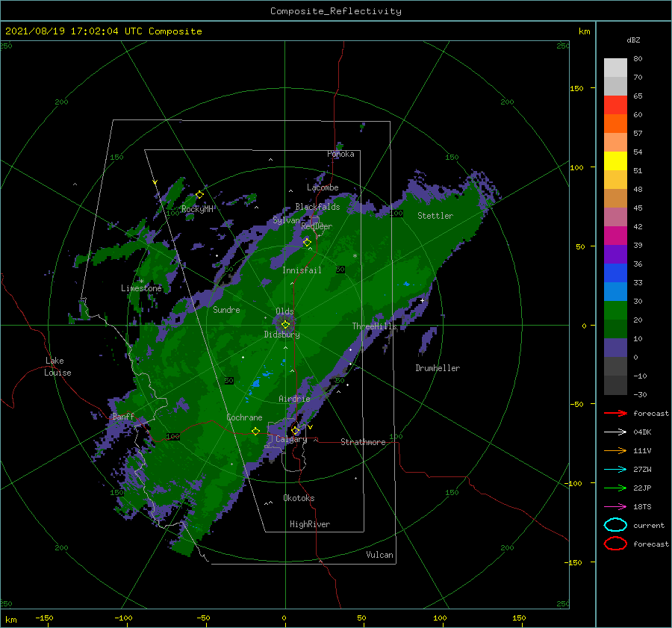Click the Didsbury town label

282,335
